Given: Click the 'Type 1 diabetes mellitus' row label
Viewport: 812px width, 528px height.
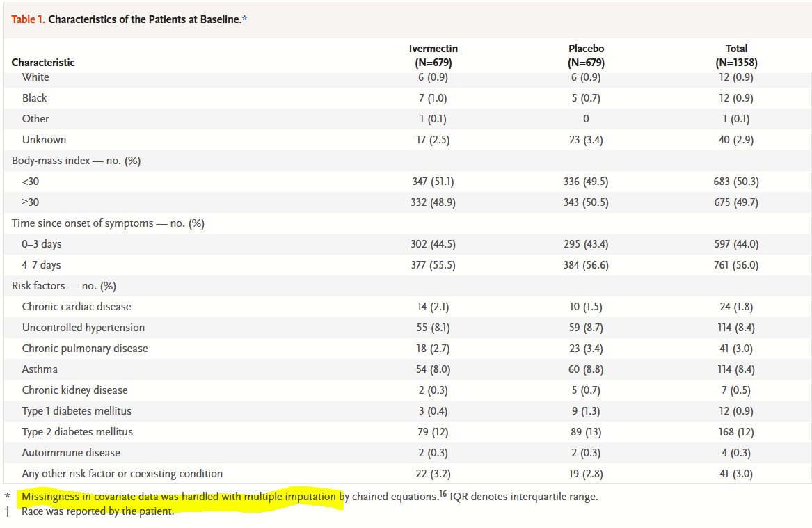Looking at the screenshot, I should [77, 411].
